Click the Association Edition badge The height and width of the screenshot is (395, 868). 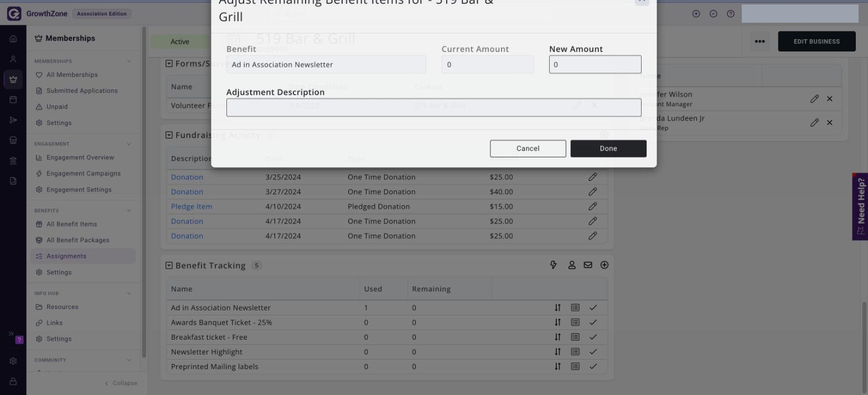102,14
